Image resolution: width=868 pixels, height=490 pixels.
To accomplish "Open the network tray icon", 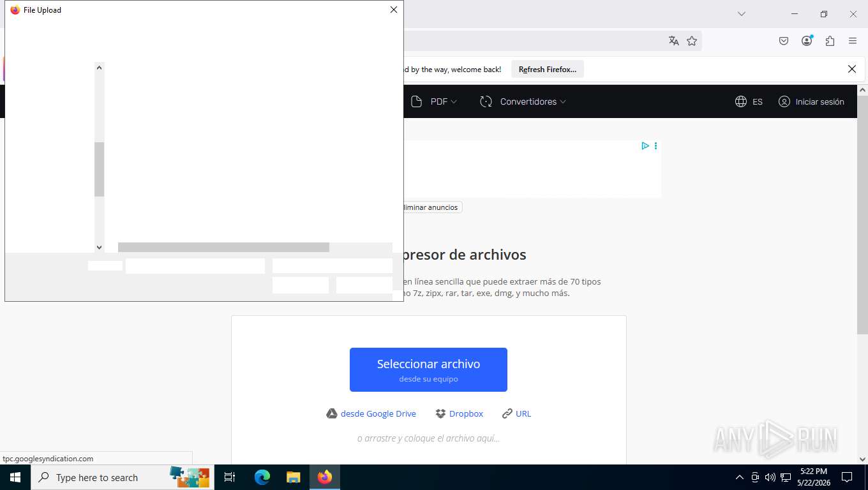I will coord(786,477).
